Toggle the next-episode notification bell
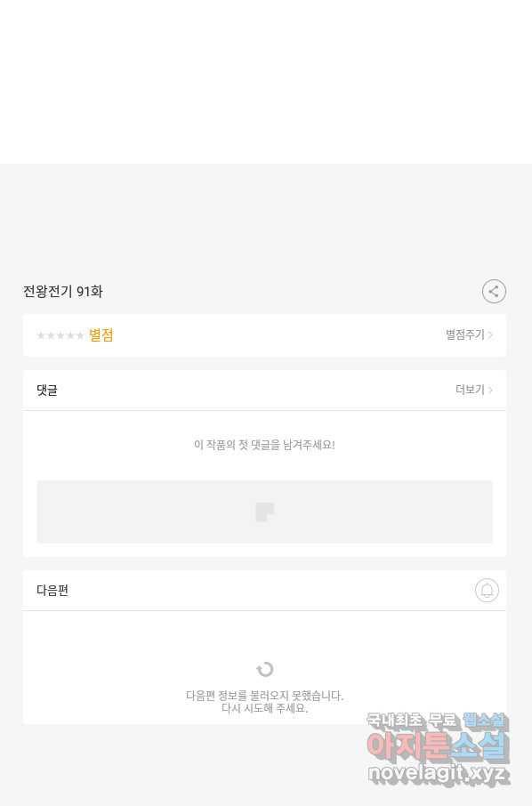532x806 pixels. (x=487, y=590)
